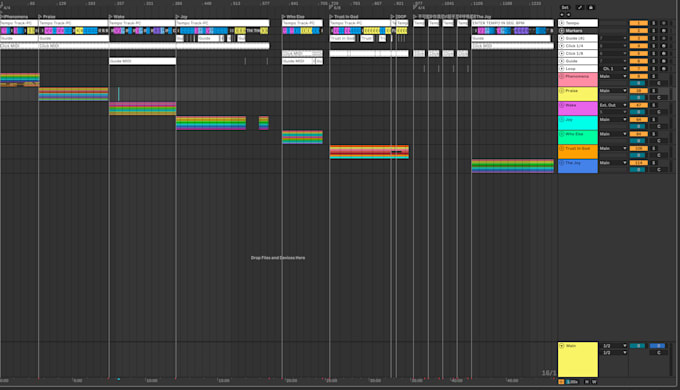Select Praise group rainbow audio clips
Image resolution: width=680 pixels, height=390 pixels.
point(73,94)
